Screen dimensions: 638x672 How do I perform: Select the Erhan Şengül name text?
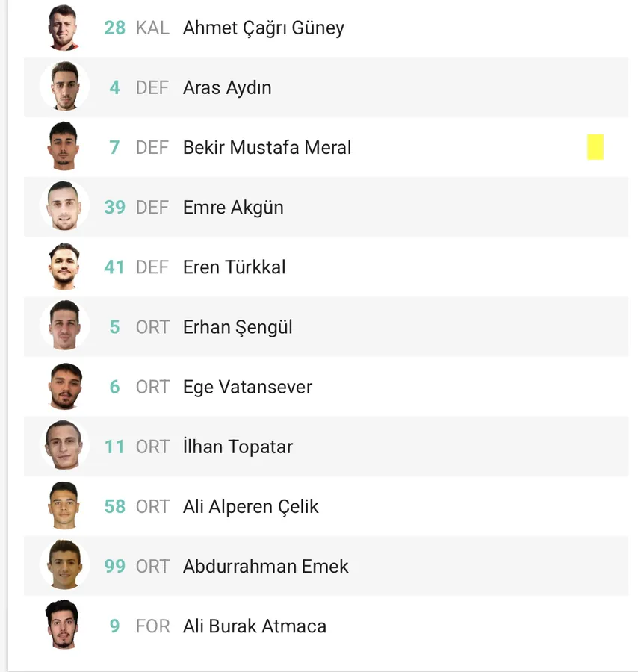(238, 327)
